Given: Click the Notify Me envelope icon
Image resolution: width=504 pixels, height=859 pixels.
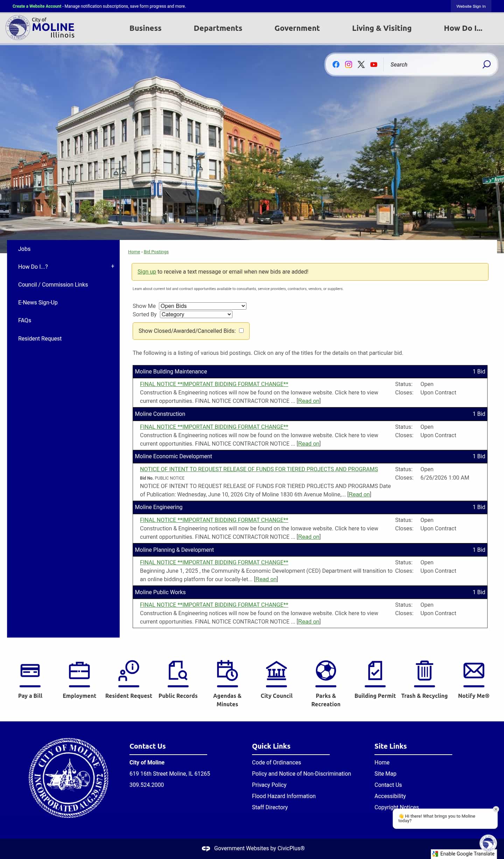Looking at the screenshot, I should pos(474,671).
